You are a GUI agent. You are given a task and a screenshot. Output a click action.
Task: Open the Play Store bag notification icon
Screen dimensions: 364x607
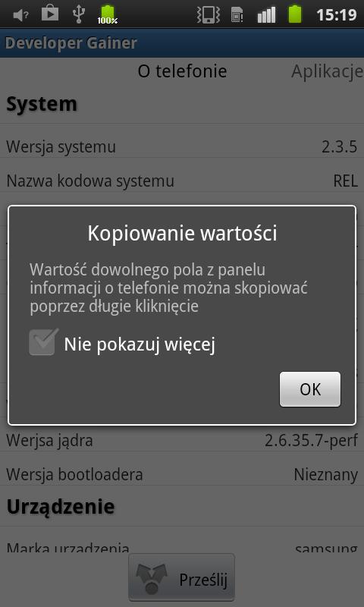(x=50, y=13)
